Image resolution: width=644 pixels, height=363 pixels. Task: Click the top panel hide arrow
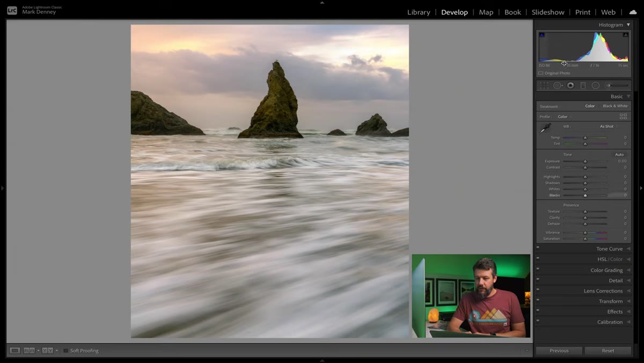pyautogui.click(x=322, y=2)
